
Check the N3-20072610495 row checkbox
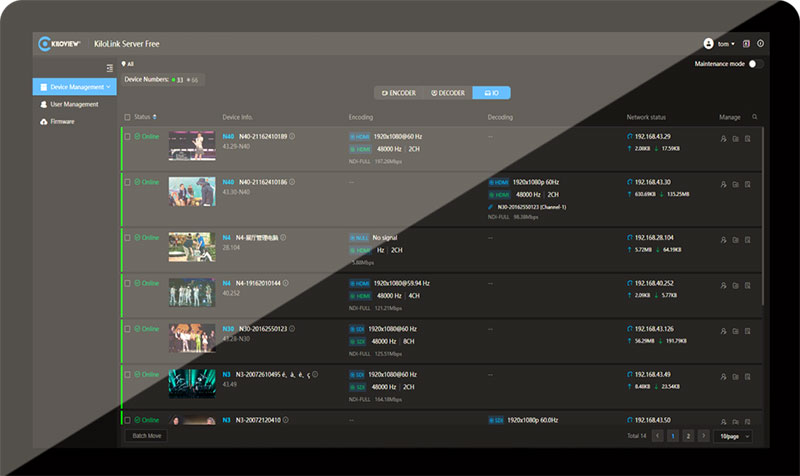coord(128,374)
